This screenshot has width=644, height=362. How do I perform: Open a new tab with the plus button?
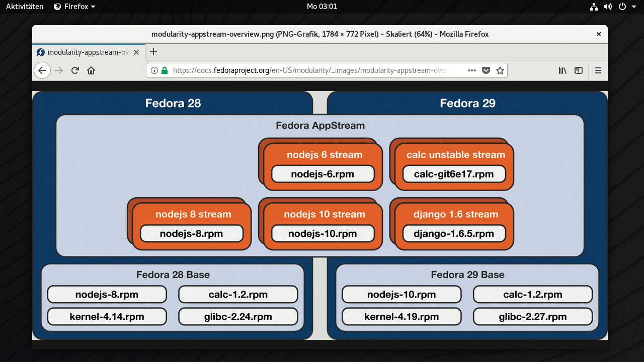coord(154,52)
